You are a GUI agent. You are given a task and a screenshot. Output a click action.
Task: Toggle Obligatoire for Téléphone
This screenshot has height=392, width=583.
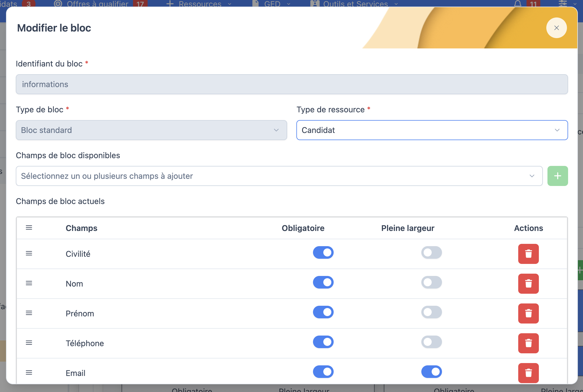(x=323, y=342)
